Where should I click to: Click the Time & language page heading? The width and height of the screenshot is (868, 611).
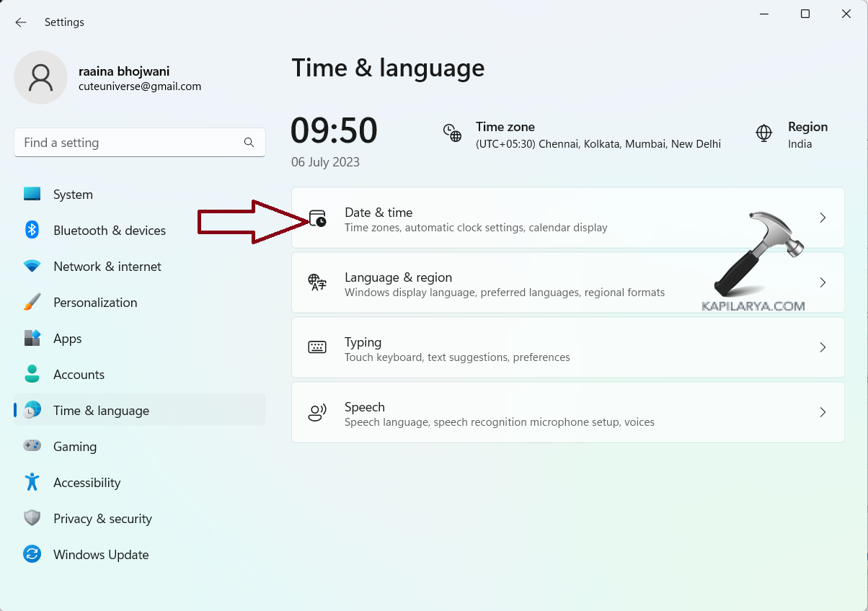pyautogui.click(x=388, y=68)
